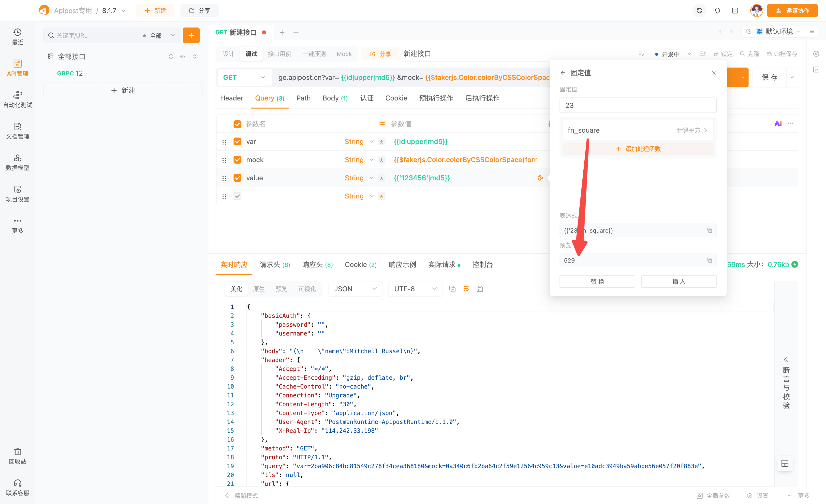Open the 最近 recent history sidebar item
Screen dimensions: 826x504
click(17, 37)
